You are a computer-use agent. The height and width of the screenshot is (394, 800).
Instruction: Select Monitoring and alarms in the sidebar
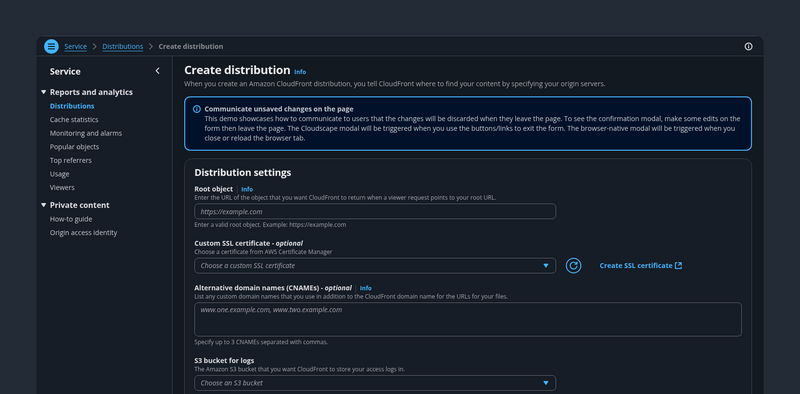point(86,133)
